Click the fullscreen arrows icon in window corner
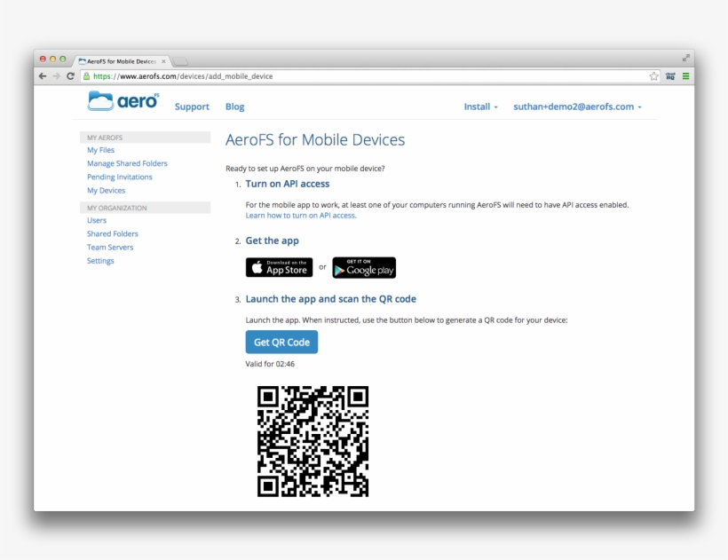Viewport: 728px width, 560px height. pyautogui.click(x=685, y=58)
